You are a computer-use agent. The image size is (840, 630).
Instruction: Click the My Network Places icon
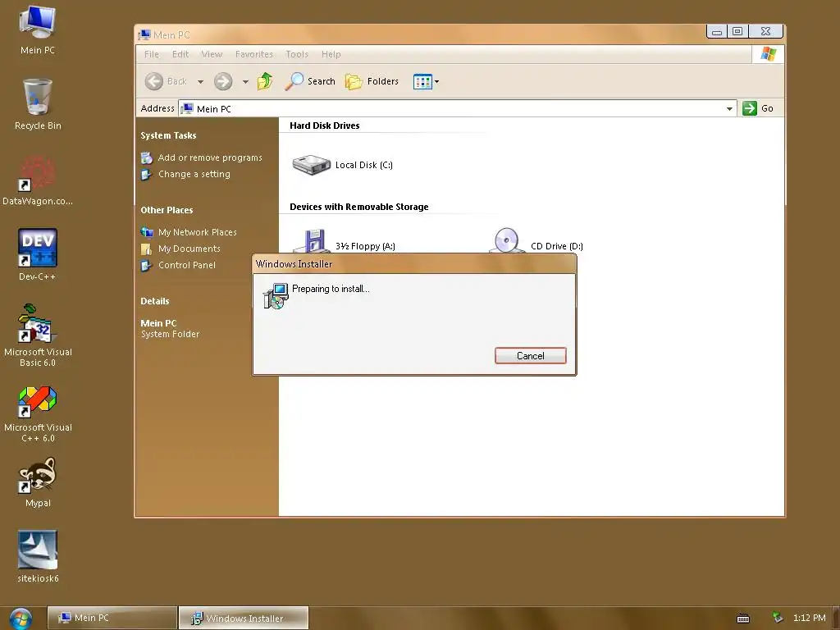tap(146, 232)
